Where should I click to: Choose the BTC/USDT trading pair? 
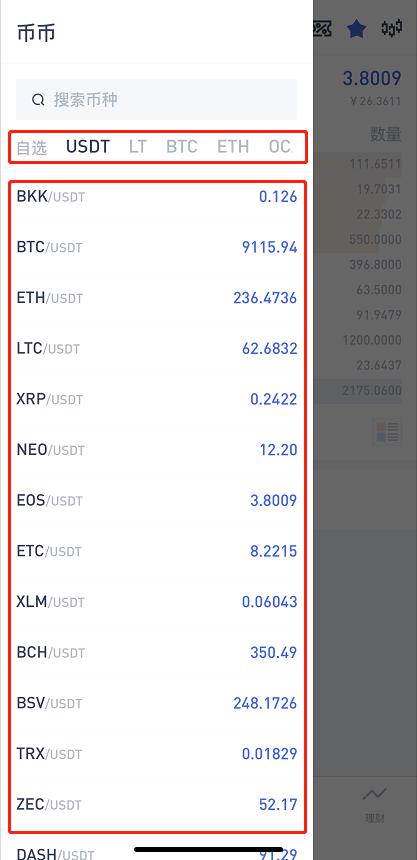click(x=157, y=247)
